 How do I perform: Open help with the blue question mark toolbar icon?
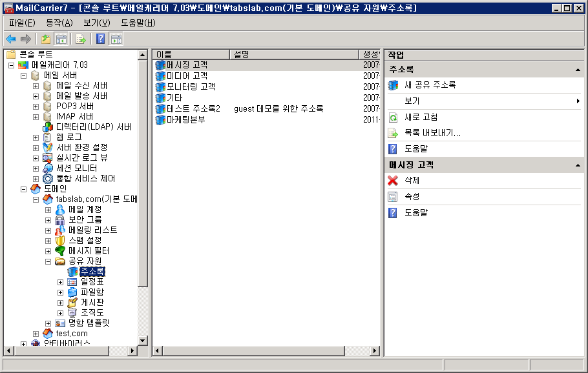tap(100, 39)
